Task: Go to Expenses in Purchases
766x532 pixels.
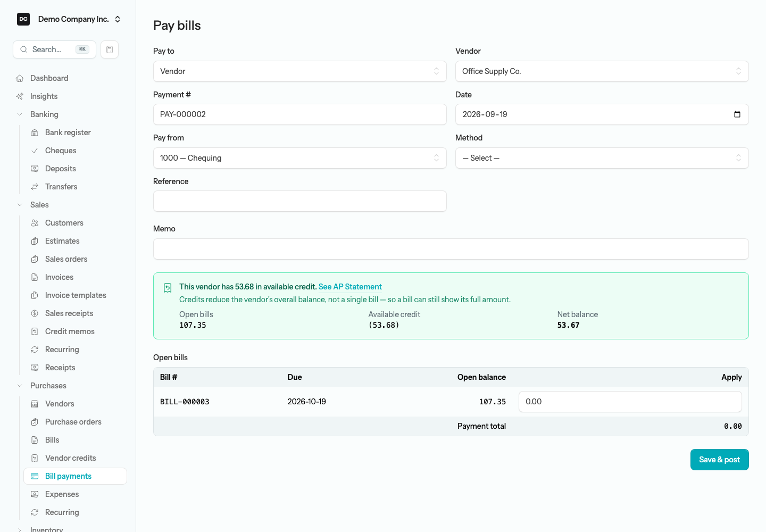Action: 62,494
